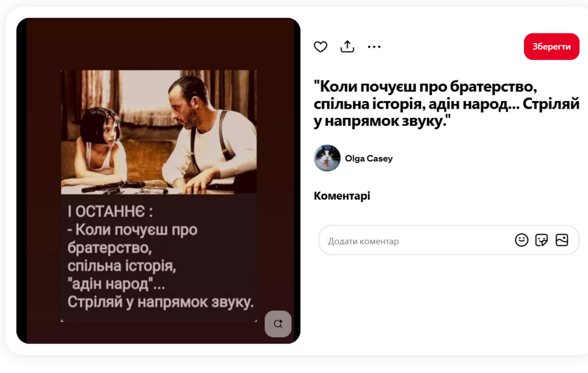Open the cat avatar of Olga Casey

pos(327,158)
